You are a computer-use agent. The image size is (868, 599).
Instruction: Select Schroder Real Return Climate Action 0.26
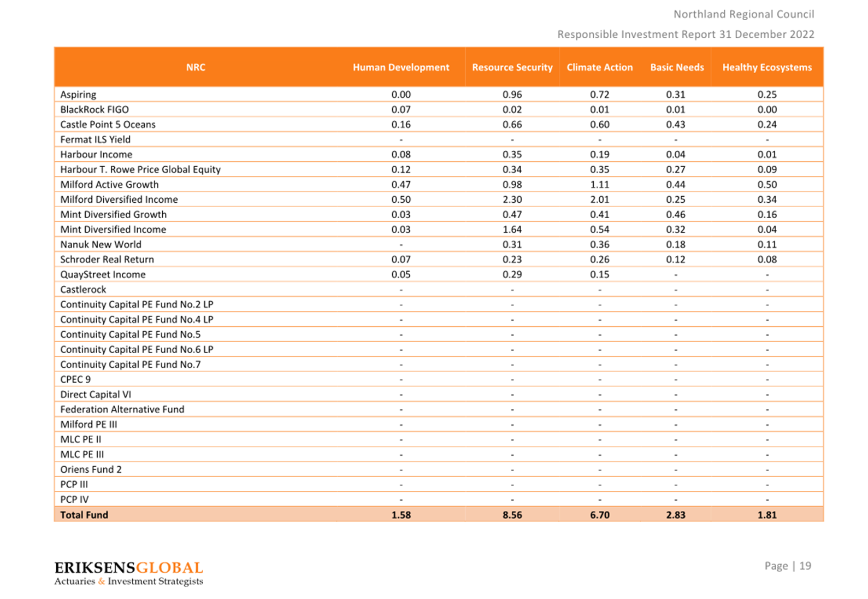click(x=600, y=260)
